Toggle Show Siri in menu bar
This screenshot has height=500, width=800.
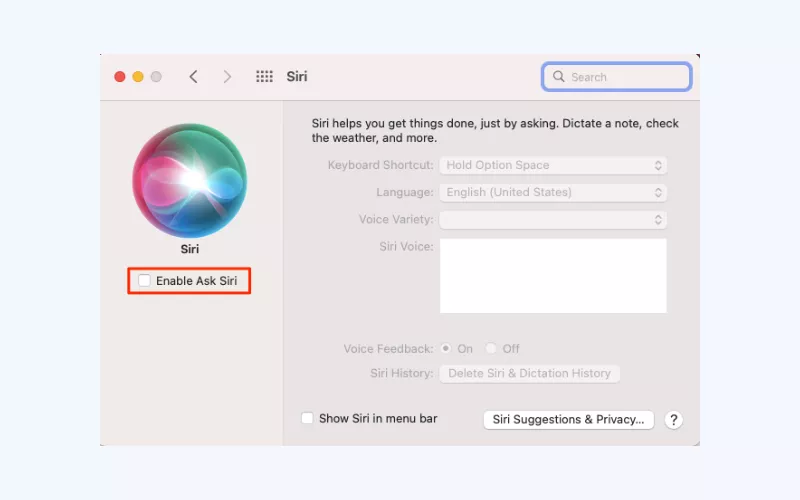[308, 418]
